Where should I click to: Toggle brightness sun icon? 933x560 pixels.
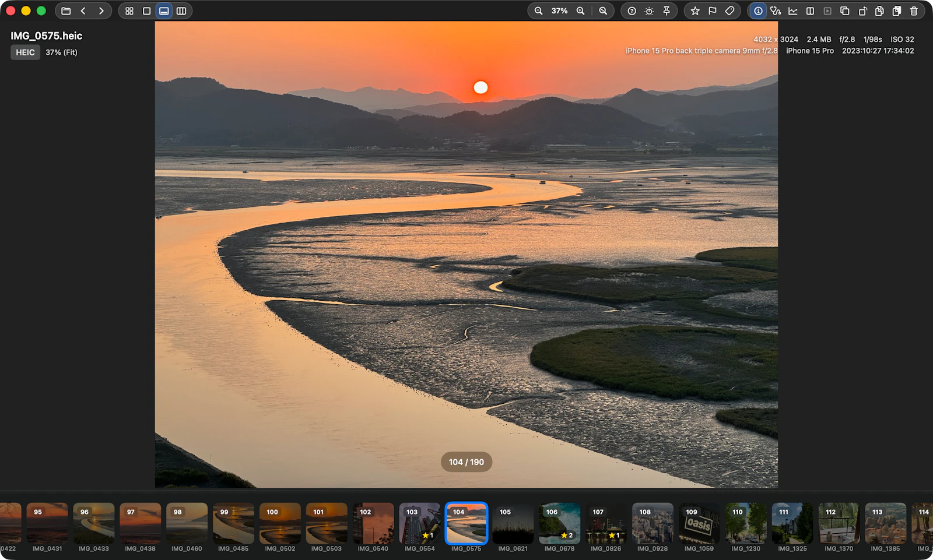click(x=649, y=11)
